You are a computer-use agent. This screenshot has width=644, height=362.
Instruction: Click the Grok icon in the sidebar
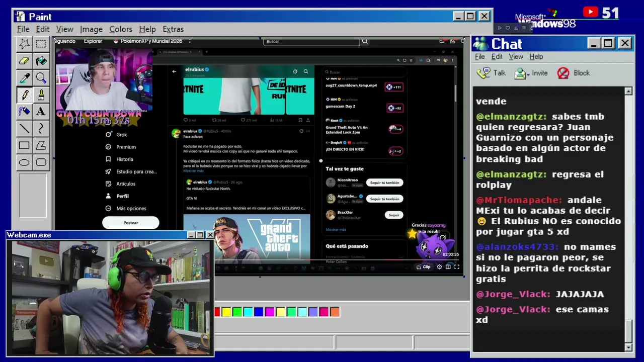tap(108, 135)
